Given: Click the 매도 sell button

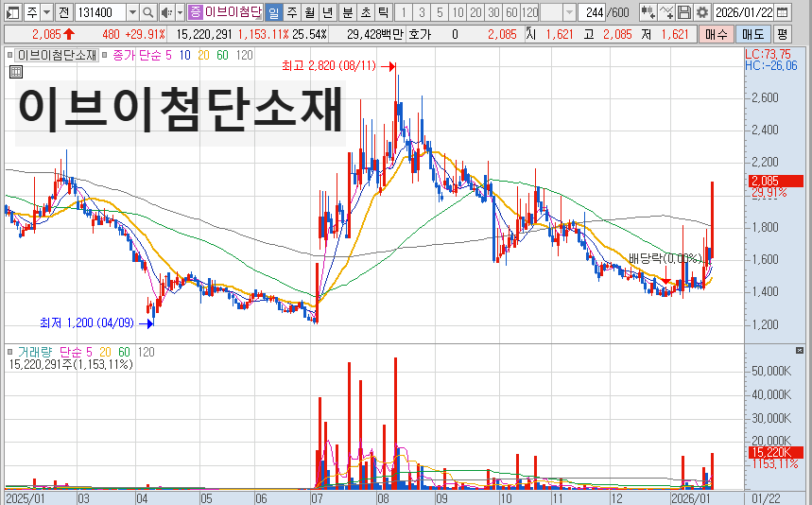Looking at the screenshot, I should (x=753, y=35).
